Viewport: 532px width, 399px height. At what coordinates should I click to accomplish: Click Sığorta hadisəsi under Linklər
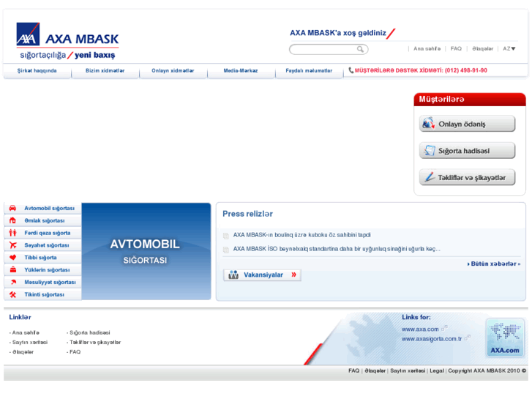point(89,332)
